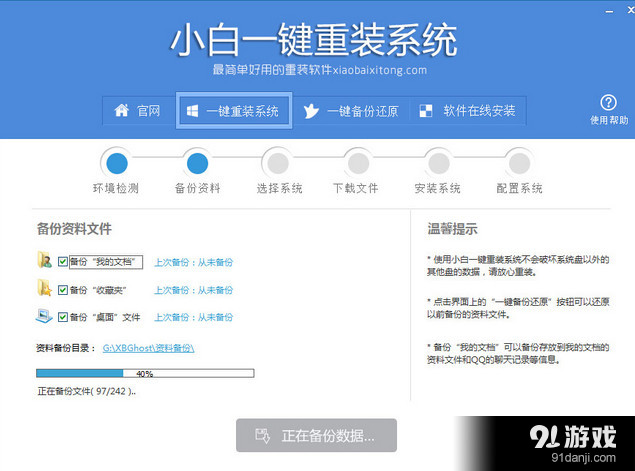The image size is (635, 471).
Task: Click the 备份资料 step circle
Action: click(x=197, y=163)
